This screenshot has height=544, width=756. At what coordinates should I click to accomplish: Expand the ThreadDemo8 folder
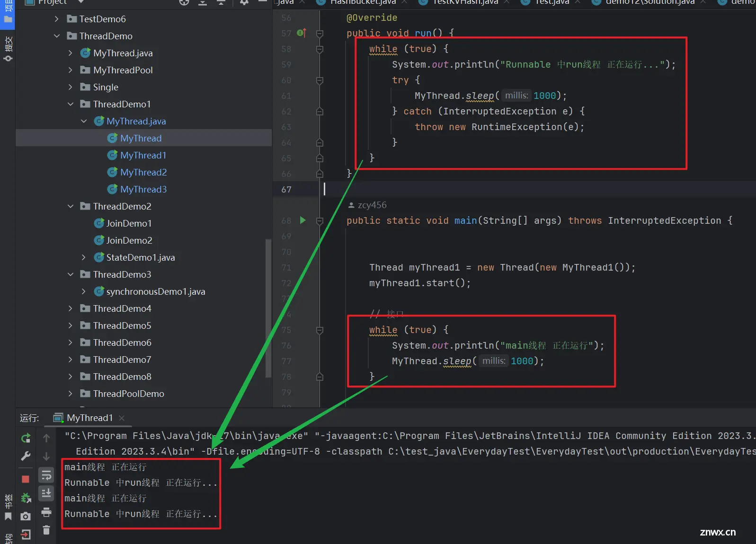click(x=71, y=377)
